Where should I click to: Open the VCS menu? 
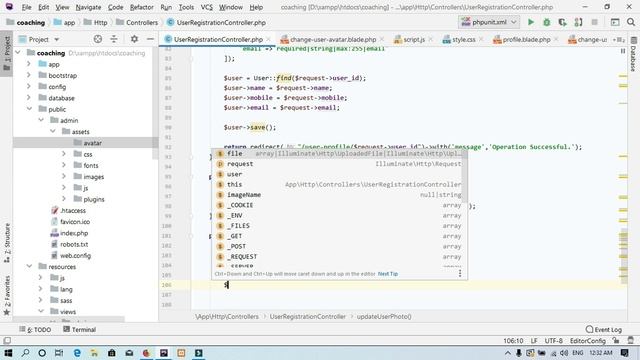(207, 7)
